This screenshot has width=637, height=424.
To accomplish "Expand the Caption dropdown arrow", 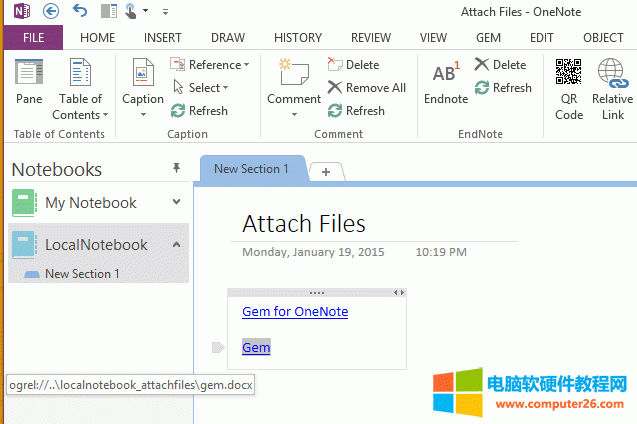I will pyautogui.click(x=143, y=115).
